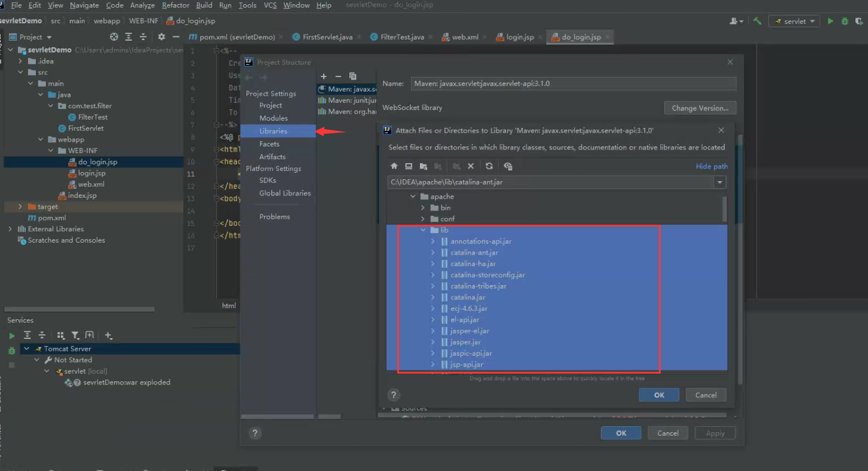Viewport: 868px width, 471px height.
Task: Click Collapse All icon in Services toolbar
Action: (42, 335)
